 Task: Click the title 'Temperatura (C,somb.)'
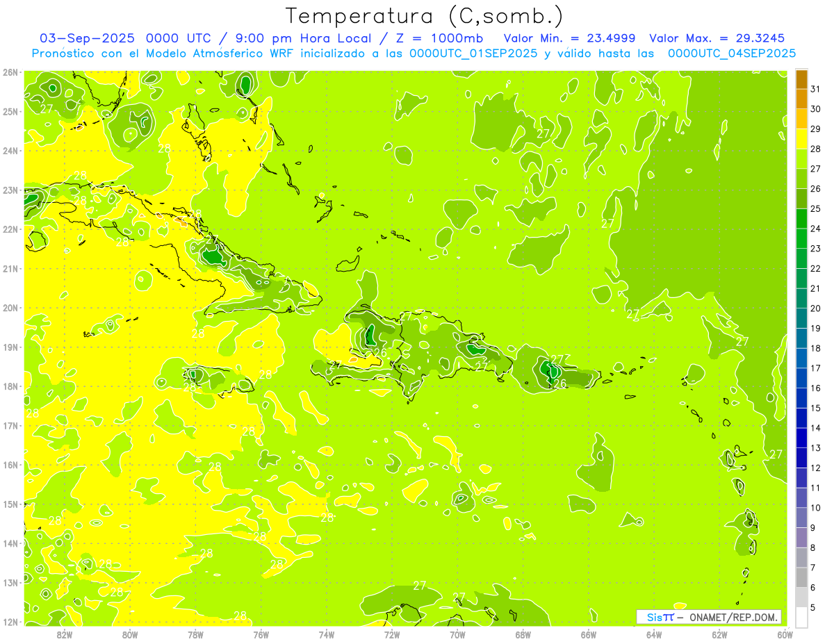click(x=425, y=16)
